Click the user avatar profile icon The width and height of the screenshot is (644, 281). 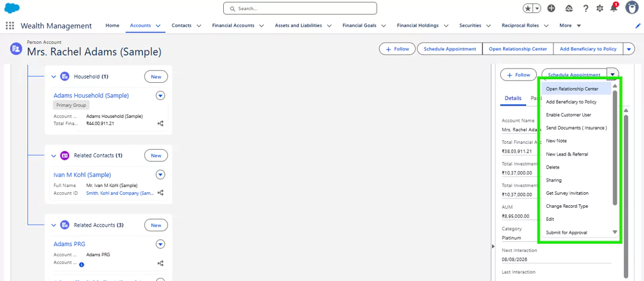tap(632, 8)
